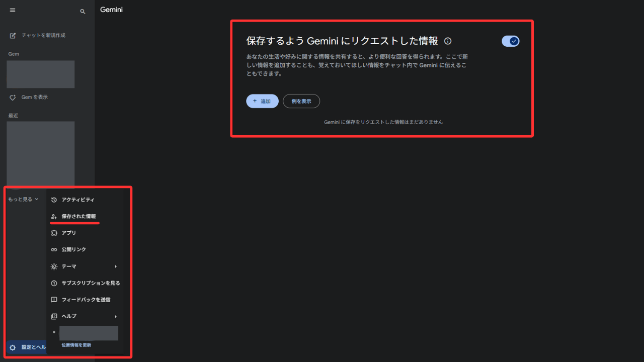Click the フィードバック speech bubble icon
Image resolution: width=644 pixels, height=362 pixels.
pos(54,300)
